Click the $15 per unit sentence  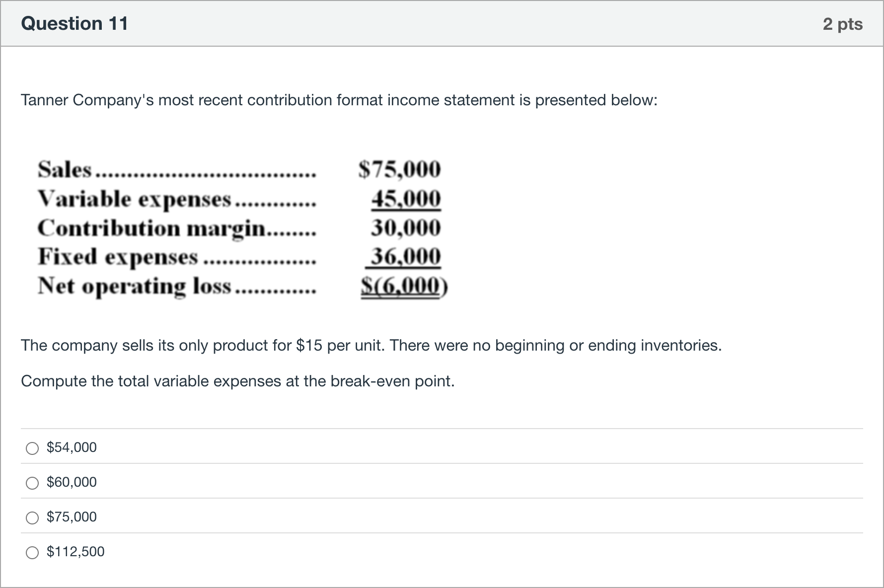(x=371, y=345)
